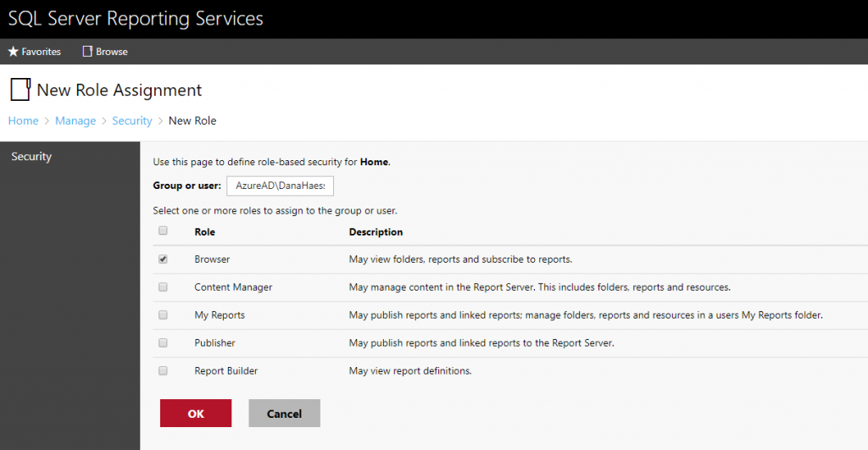Image resolution: width=868 pixels, height=450 pixels.
Task: Click the red OK button
Action: pos(196,414)
